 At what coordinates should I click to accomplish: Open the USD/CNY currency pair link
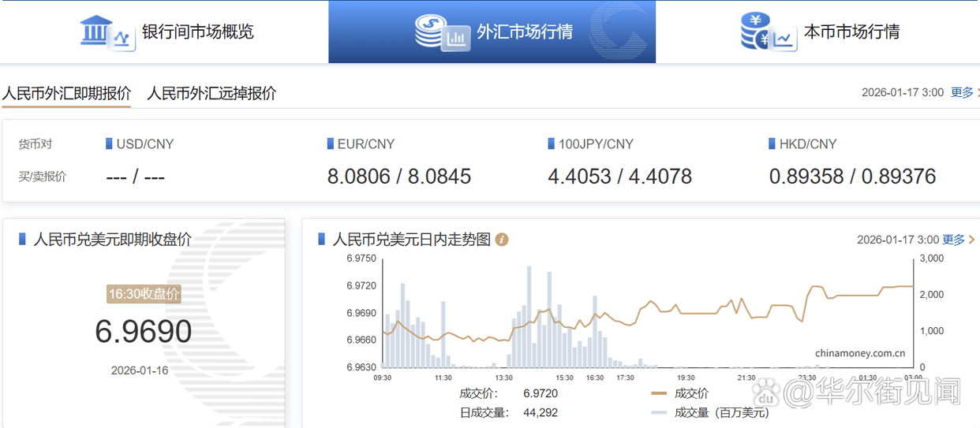tap(145, 144)
